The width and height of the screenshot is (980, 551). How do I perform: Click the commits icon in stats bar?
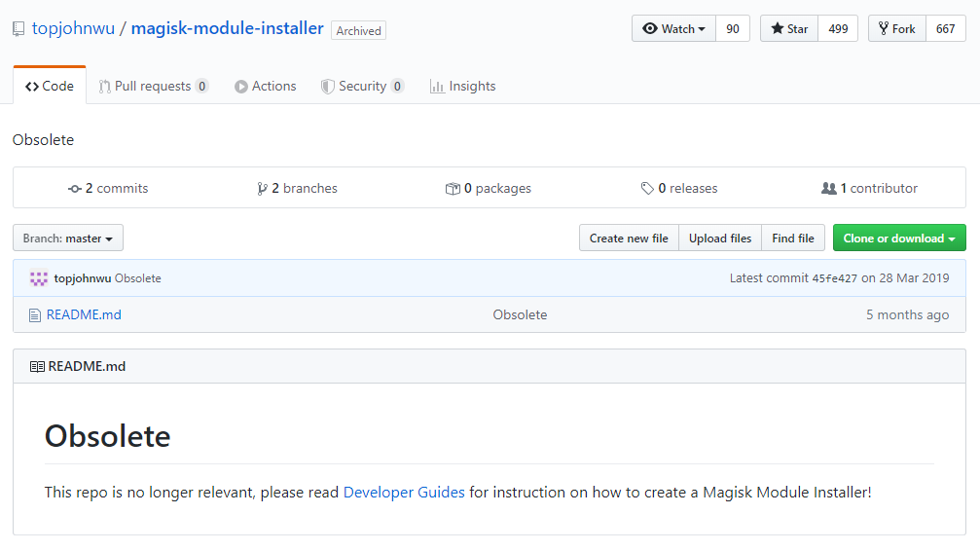tap(75, 189)
